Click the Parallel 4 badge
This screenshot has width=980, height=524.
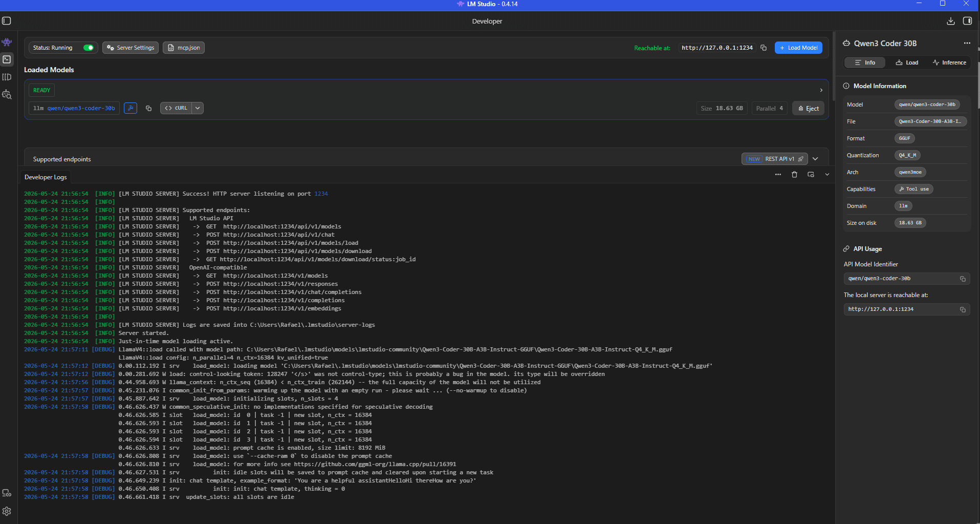pyautogui.click(x=769, y=108)
